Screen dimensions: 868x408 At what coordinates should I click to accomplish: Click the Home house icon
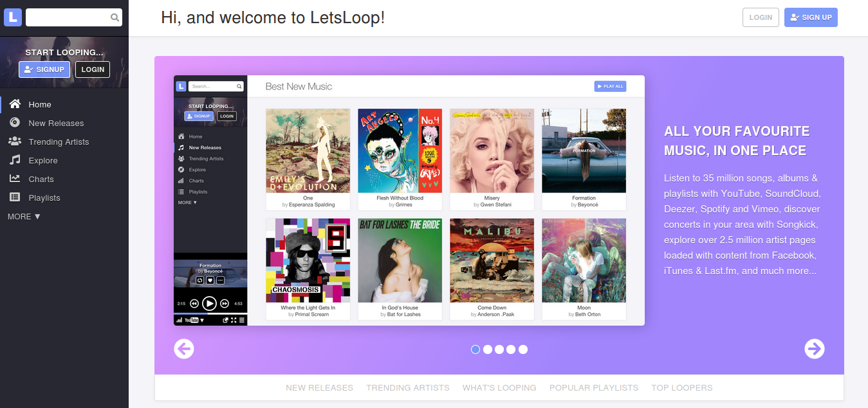tap(15, 104)
